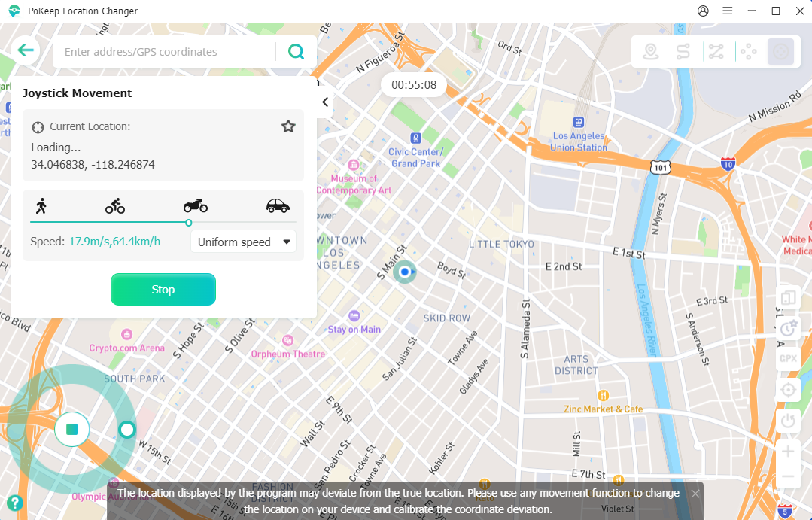Collapse the Joystick Movement panel
The height and width of the screenshot is (520, 812).
[325, 102]
